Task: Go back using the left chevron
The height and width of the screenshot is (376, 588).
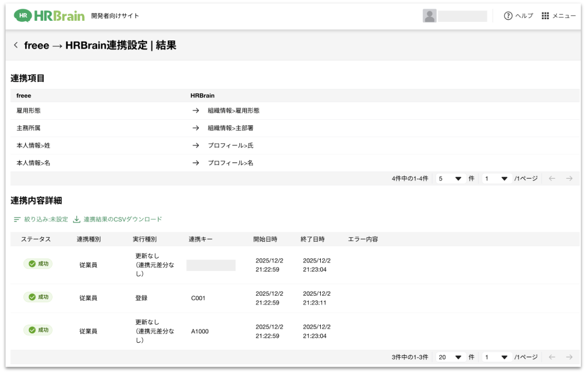Action: click(16, 45)
